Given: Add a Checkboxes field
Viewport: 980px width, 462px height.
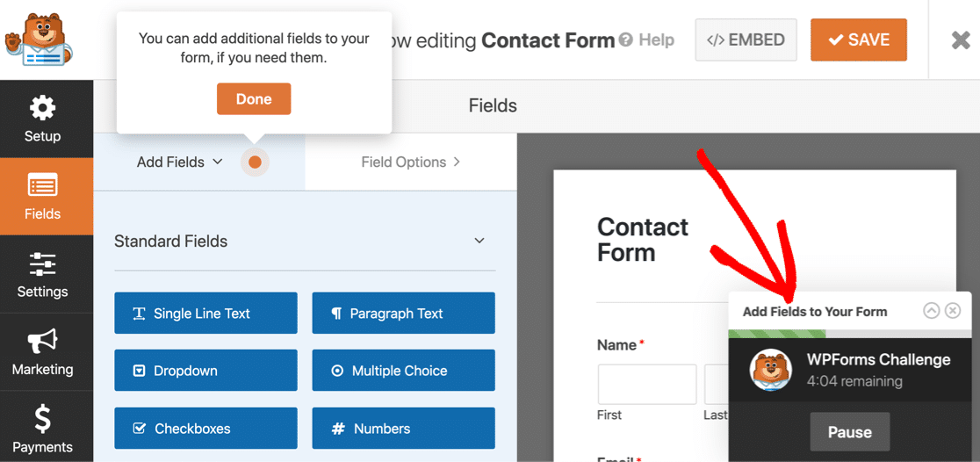Looking at the screenshot, I should 205,429.
